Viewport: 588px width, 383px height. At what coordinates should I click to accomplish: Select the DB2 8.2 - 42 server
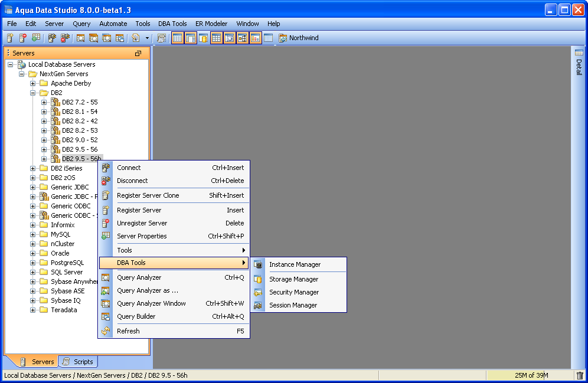[80, 121]
